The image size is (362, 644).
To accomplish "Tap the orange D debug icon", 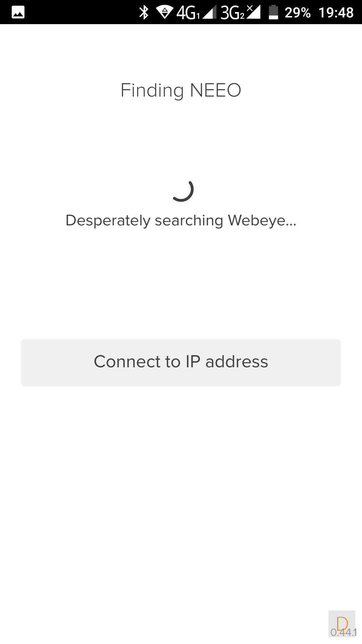I will click(342, 623).
